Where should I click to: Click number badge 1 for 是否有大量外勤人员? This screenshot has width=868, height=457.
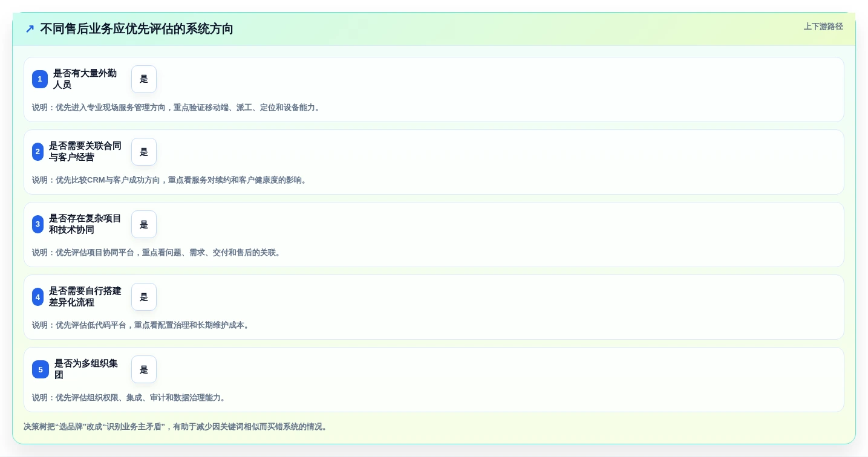coord(40,79)
